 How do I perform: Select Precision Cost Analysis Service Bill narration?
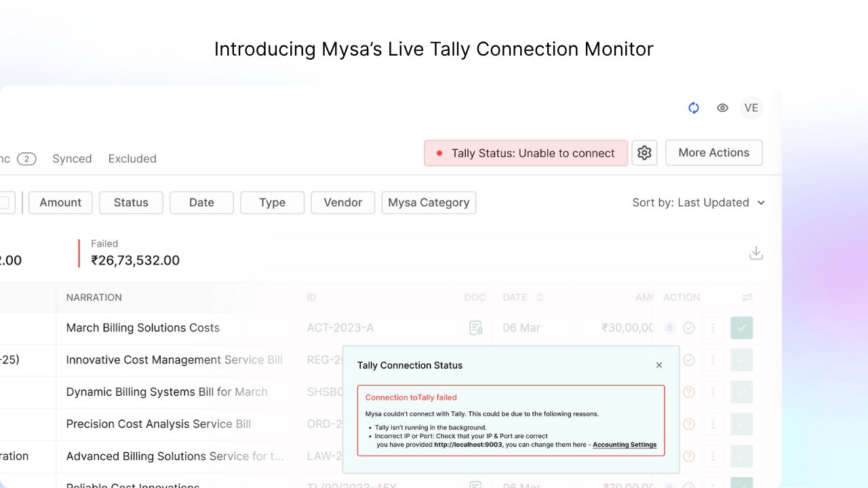tap(159, 424)
